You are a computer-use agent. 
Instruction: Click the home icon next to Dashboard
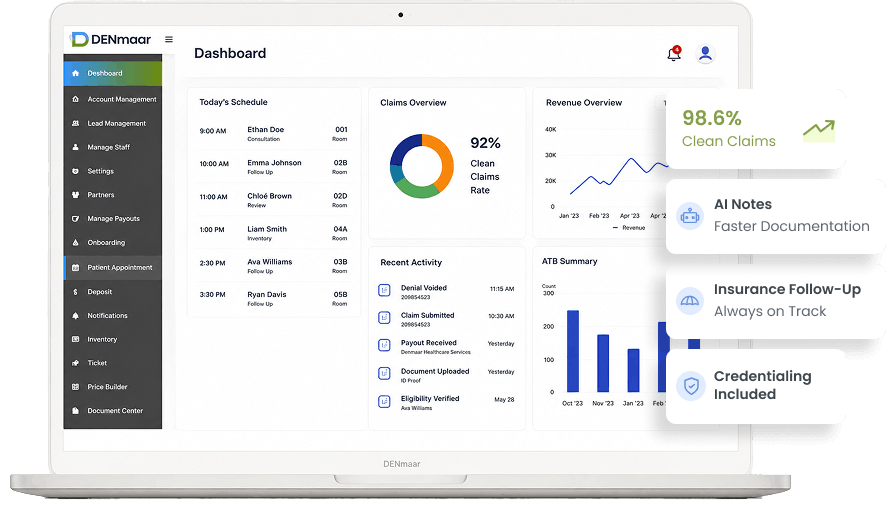[x=75, y=73]
